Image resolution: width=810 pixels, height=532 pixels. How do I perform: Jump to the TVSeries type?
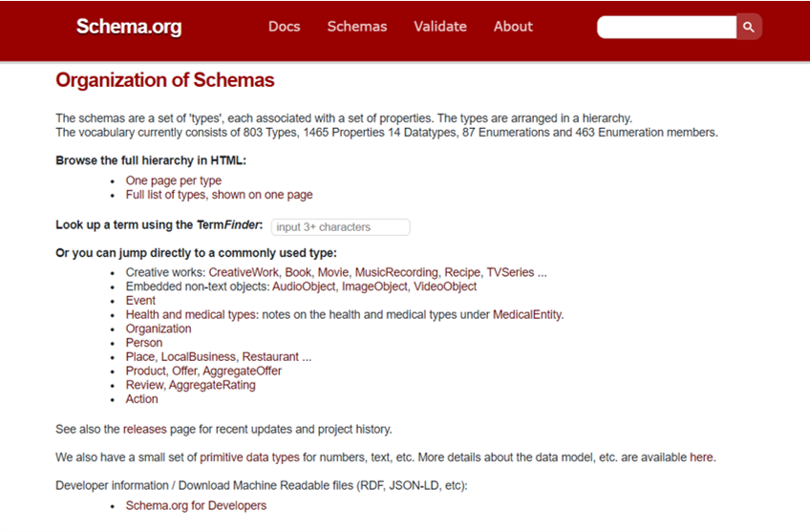(510, 272)
